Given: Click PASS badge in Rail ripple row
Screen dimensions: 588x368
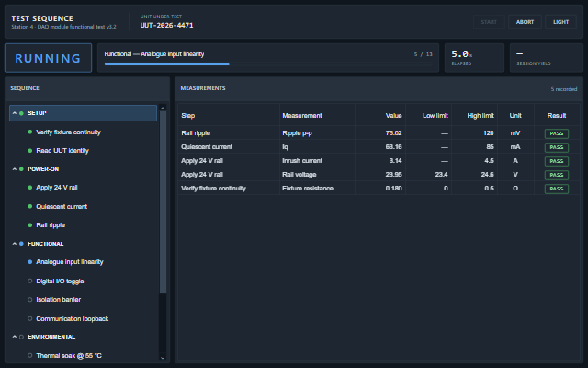Looking at the screenshot, I should (557, 133).
